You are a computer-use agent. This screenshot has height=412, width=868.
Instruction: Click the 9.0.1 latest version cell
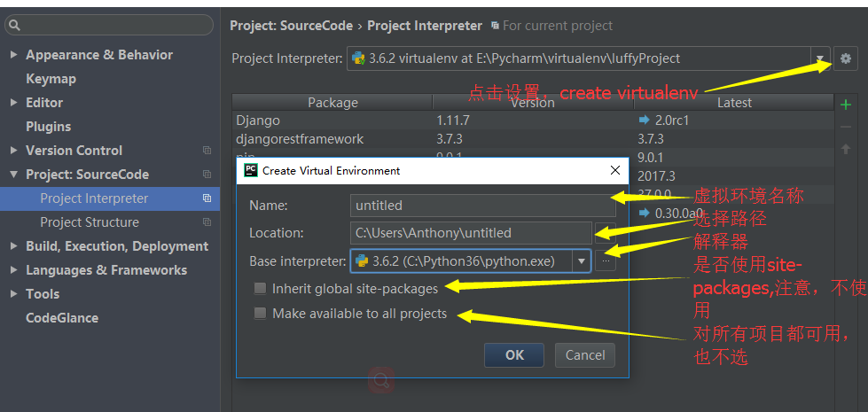[x=651, y=158]
